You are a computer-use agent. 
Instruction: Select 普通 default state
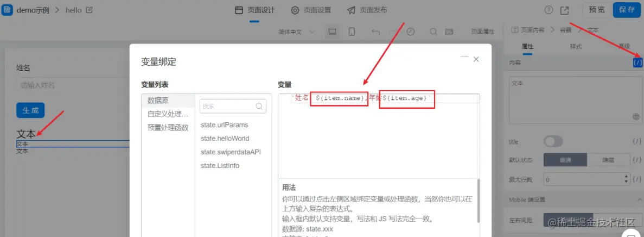(x=565, y=160)
